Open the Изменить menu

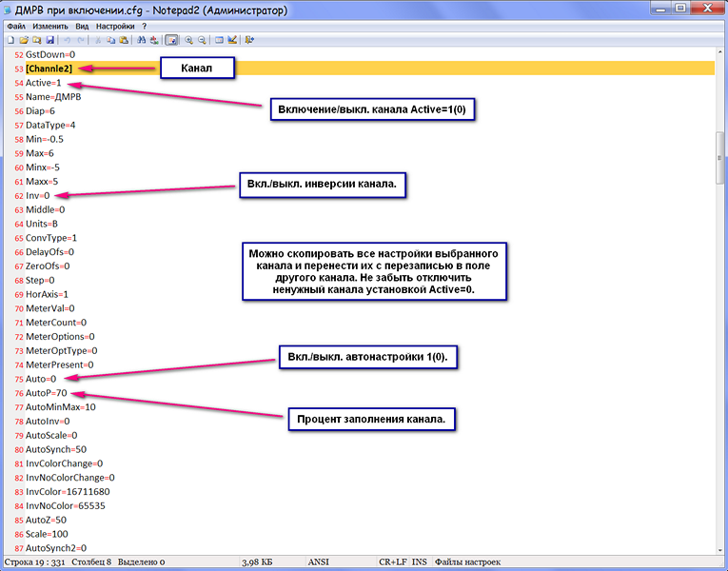coord(50,27)
